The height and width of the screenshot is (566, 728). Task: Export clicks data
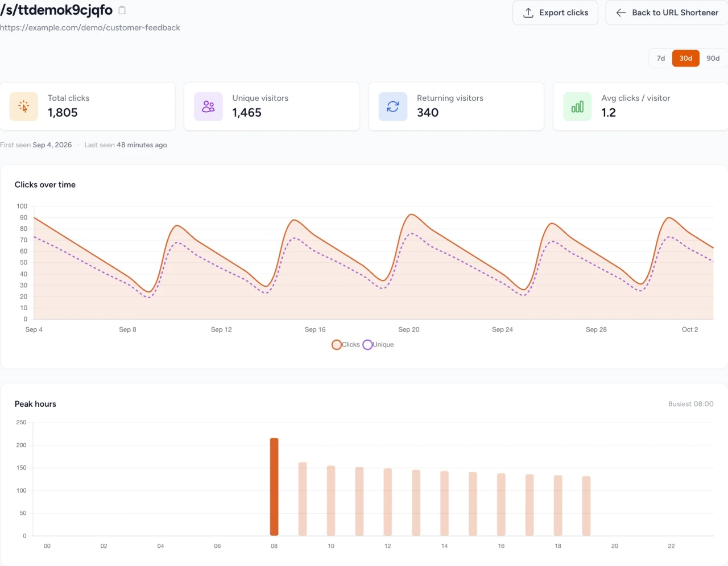point(555,13)
